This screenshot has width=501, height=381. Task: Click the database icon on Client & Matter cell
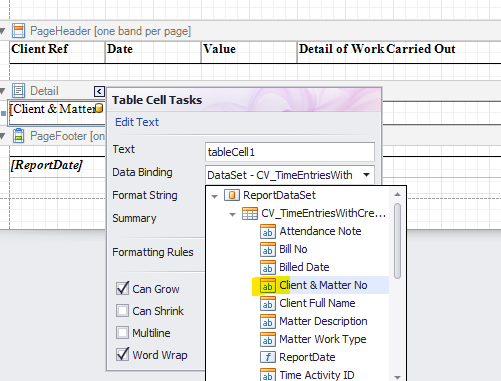coord(99,108)
